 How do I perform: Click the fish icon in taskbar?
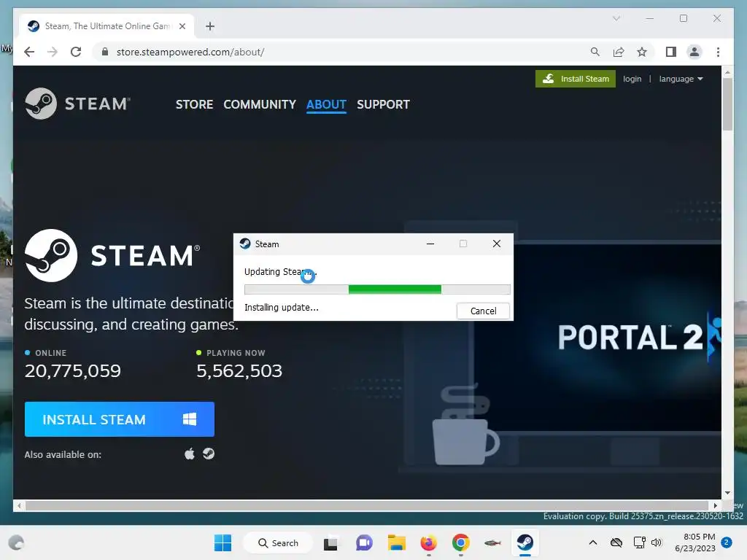pos(492,542)
